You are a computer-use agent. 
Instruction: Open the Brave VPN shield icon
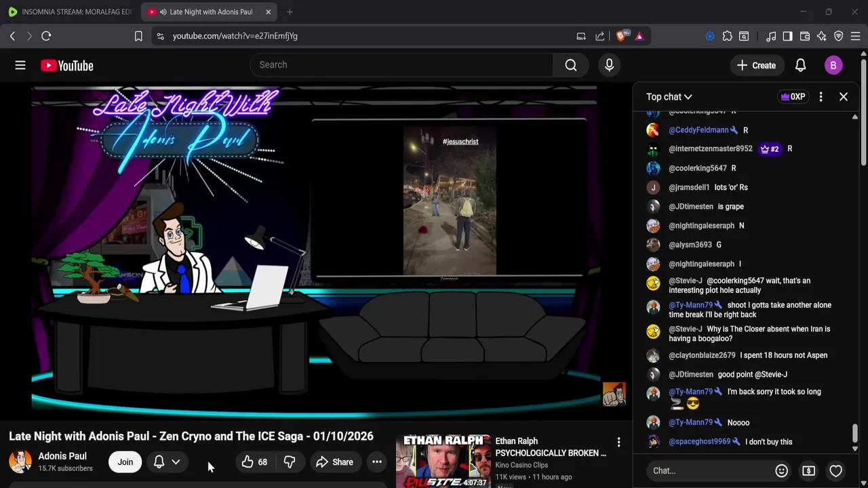pos(839,36)
